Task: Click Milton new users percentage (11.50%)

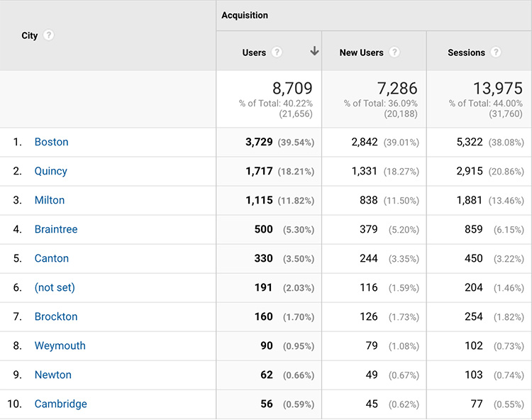Action: (x=401, y=201)
